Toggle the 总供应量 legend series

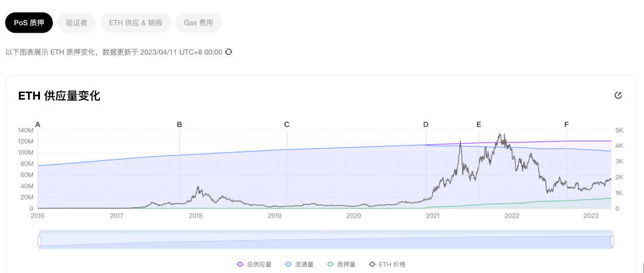coord(254,264)
